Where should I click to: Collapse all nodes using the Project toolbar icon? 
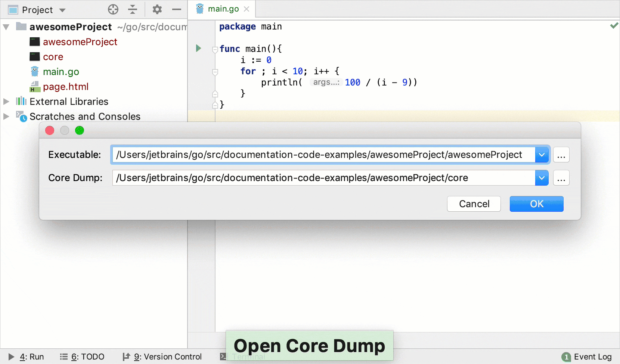pos(133,9)
